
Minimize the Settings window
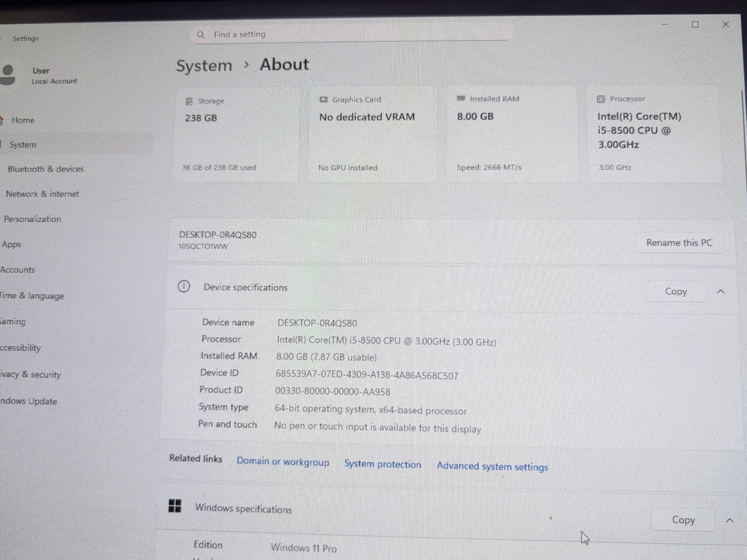(x=665, y=24)
